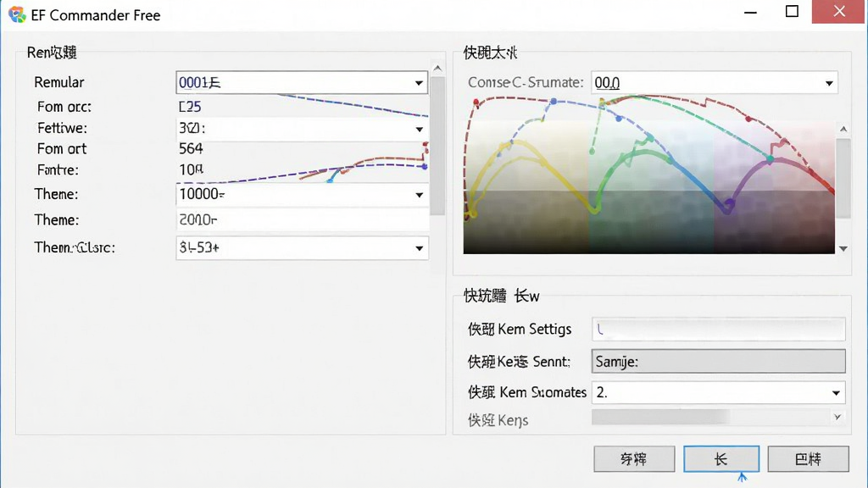Click the yellow region of the spectrum chart

coord(526,188)
